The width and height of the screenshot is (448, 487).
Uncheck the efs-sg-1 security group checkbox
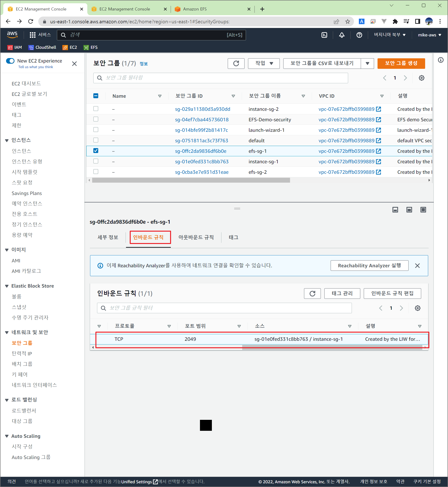click(96, 151)
